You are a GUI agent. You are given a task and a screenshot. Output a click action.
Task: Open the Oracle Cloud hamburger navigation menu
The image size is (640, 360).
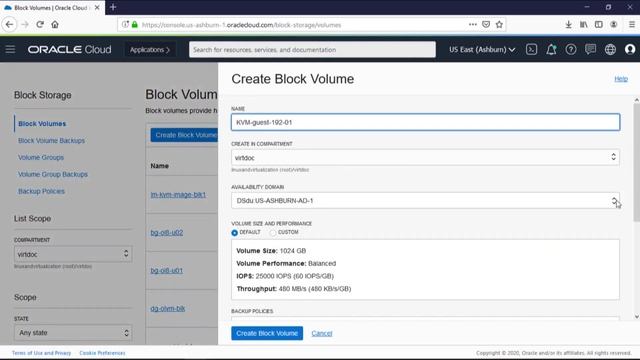coord(10,49)
